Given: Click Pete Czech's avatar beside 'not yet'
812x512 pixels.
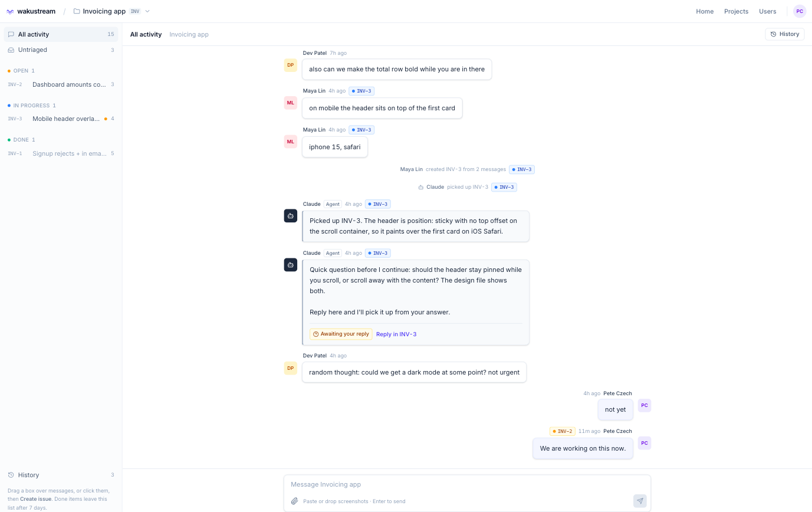Looking at the screenshot, I should (x=645, y=405).
